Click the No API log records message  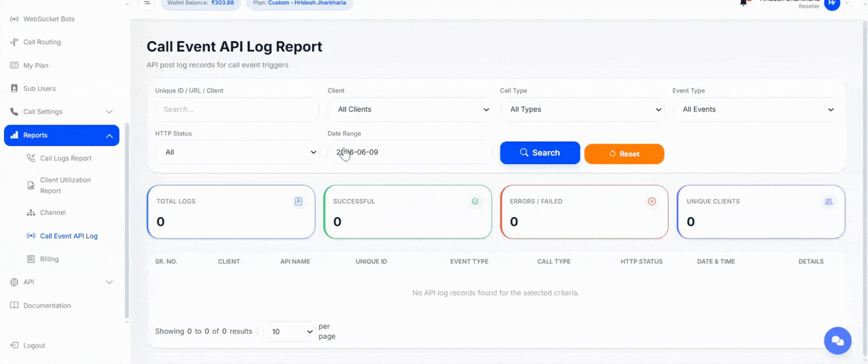click(495, 293)
